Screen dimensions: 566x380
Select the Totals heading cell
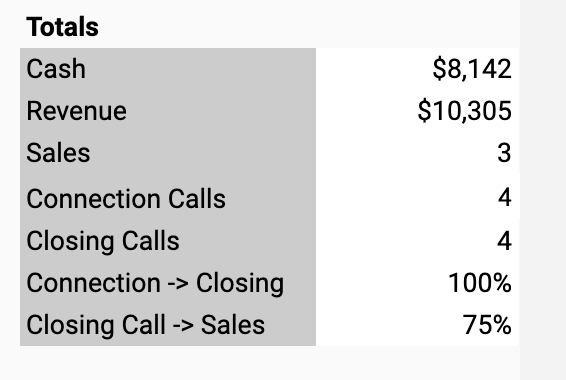(168, 27)
